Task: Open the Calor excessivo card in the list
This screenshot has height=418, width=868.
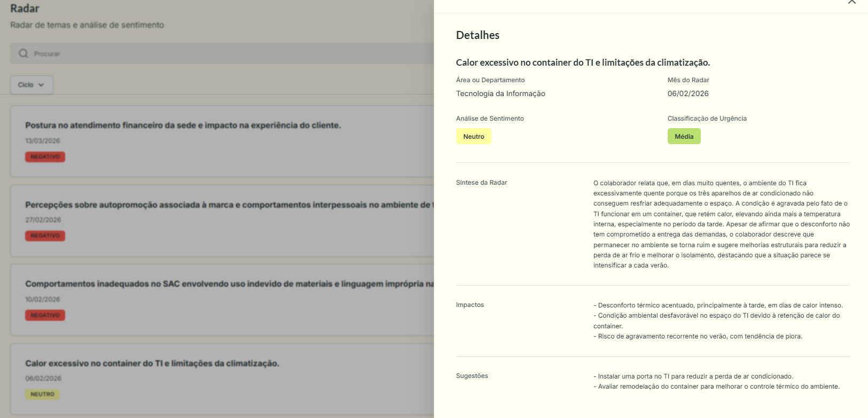Action: click(x=222, y=379)
